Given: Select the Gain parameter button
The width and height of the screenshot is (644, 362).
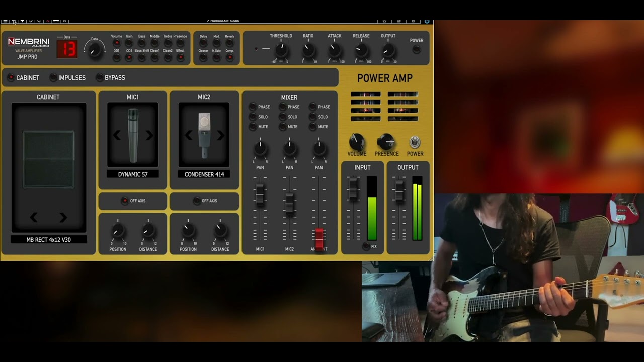Looking at the screenshot, I should (x=129, y=43).
